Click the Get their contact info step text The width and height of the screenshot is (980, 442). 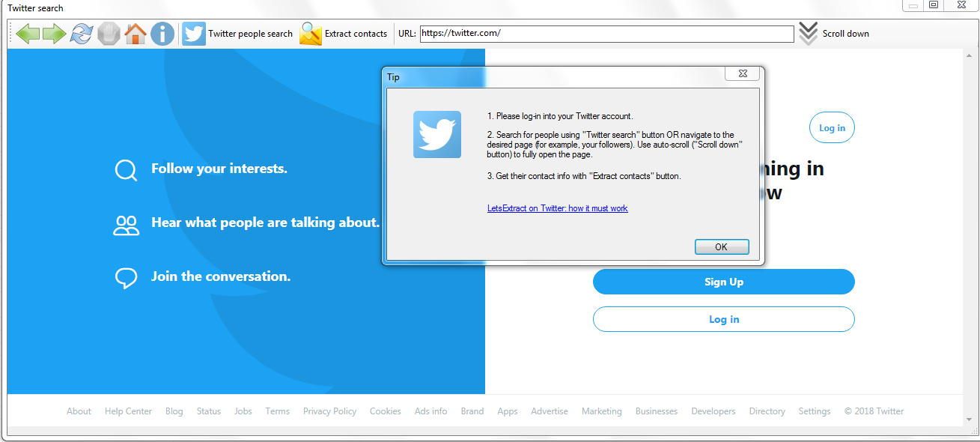pyautogui.click(x=584, y=176)
